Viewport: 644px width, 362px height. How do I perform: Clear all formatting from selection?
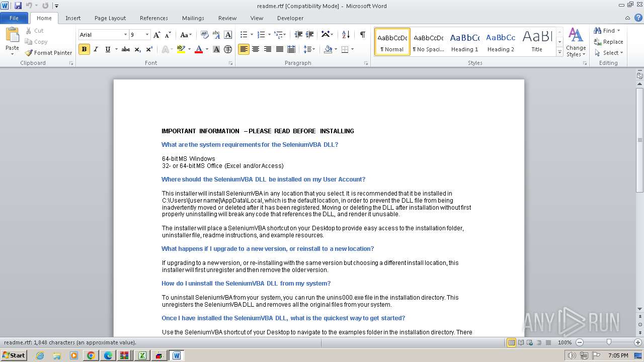click(x=204, y=35)
